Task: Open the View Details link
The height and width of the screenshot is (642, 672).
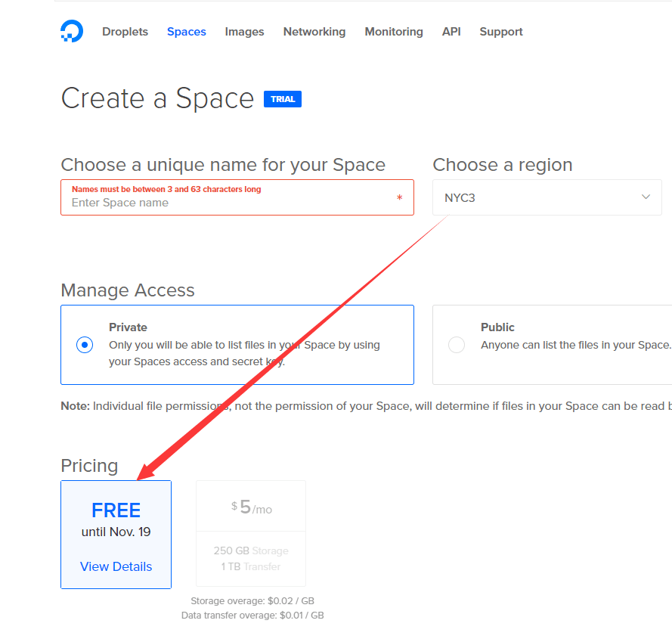Action: tap(116, 566)
